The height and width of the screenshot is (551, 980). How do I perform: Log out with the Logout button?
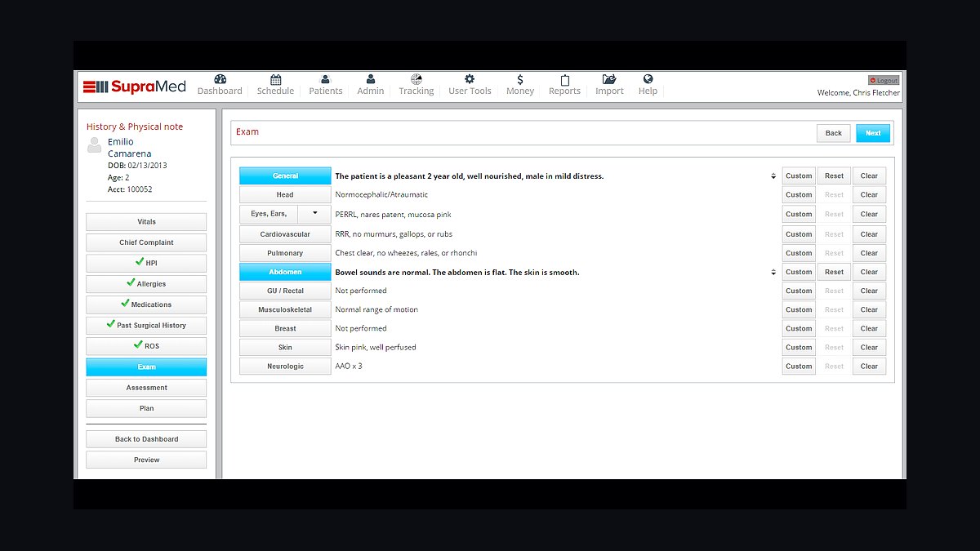[884, 80]
